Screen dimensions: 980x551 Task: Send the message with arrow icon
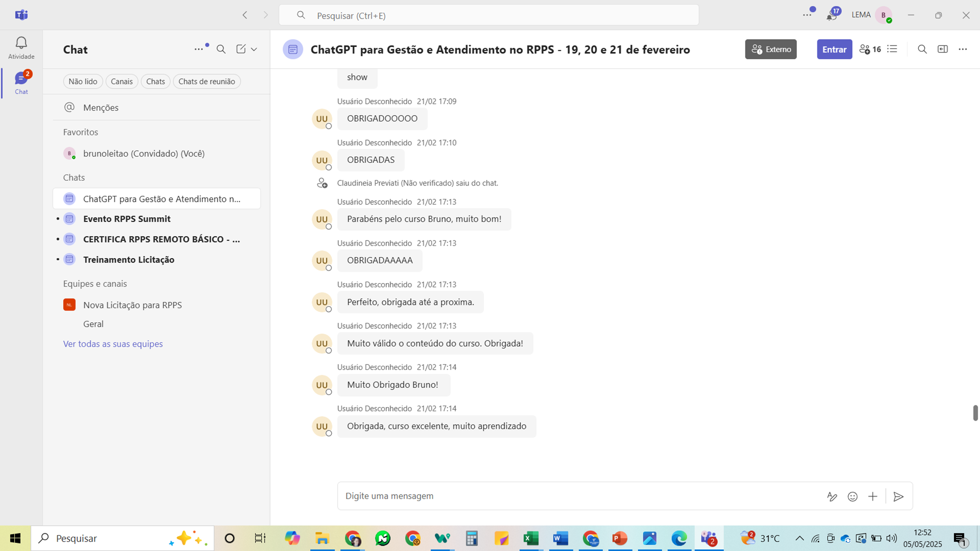898,497
